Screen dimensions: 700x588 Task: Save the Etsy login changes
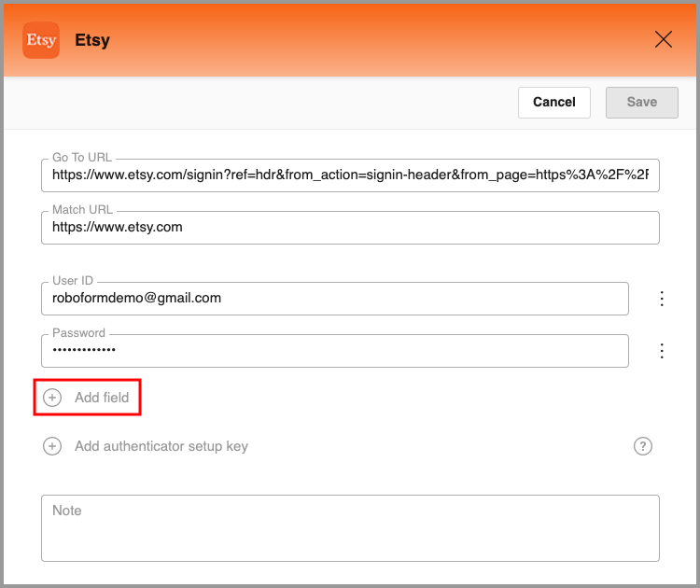pyautogui.click(x=641, y=103)
